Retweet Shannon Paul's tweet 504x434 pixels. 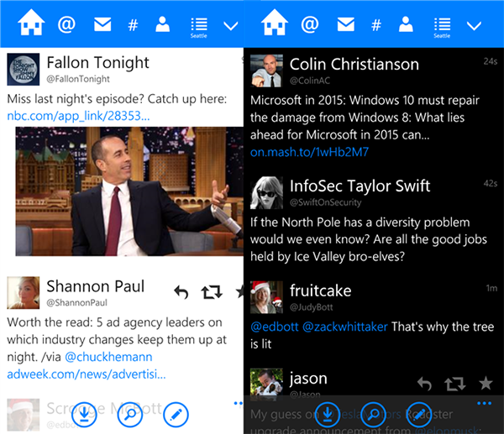click(x=212, y=292)
